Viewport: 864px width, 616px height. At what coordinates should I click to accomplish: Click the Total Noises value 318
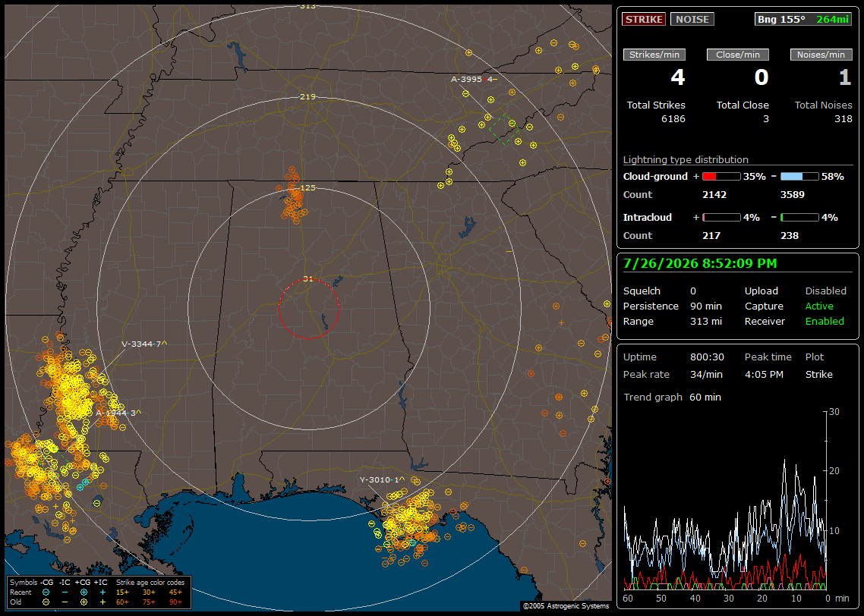pyautogui.click(x=843, y=119)
